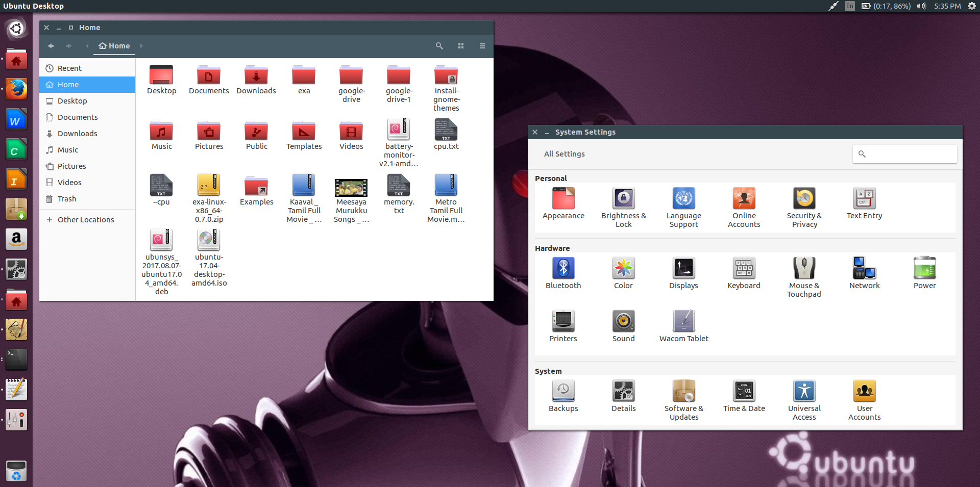Open Trash from the launcher
This screenshot has height=487, width=980.
click(16, 471)
